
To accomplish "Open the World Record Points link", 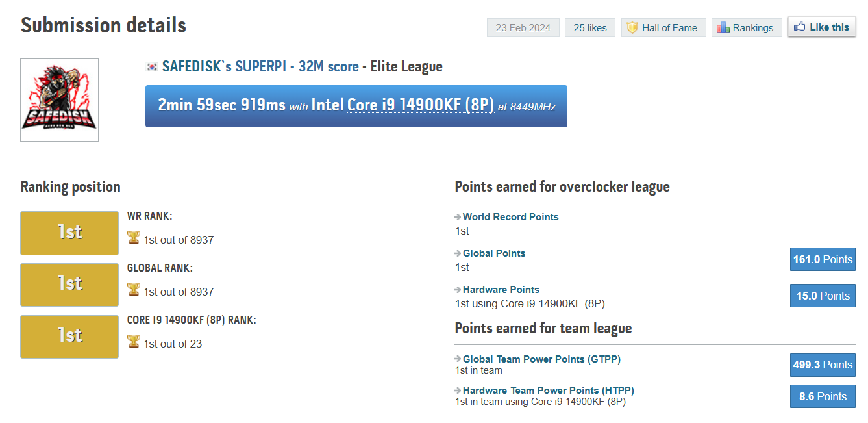I will coord(510,217).
